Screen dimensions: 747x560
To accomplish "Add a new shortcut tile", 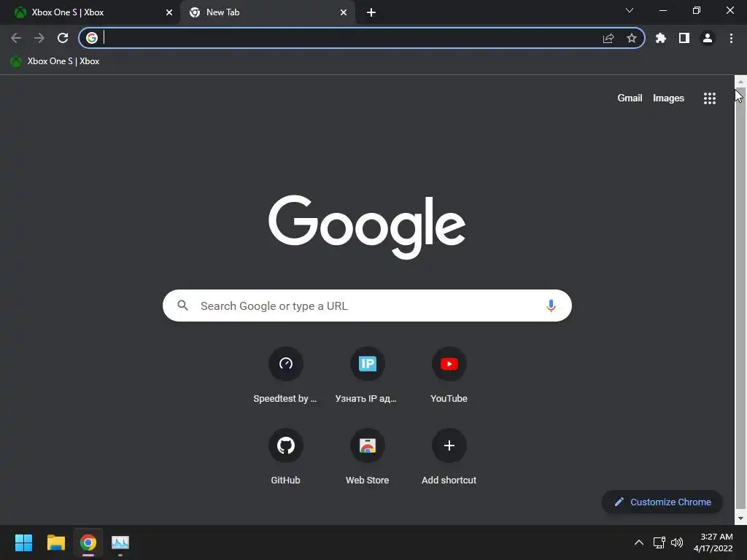I will pyautogui.click(x=449, y=457).
